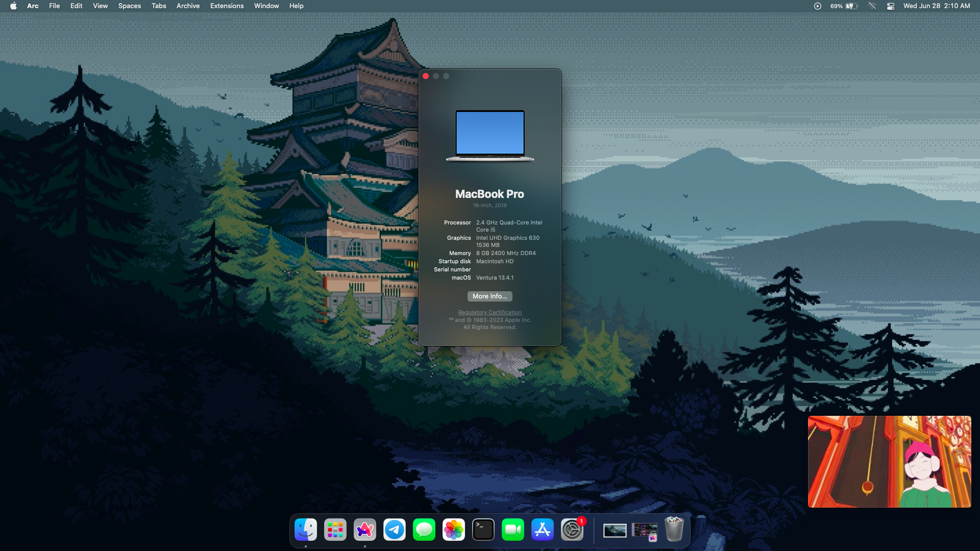Screen dimensions: 980x551
Task: Open the Regulatory Certification link
Action: [x=490, y=313]
